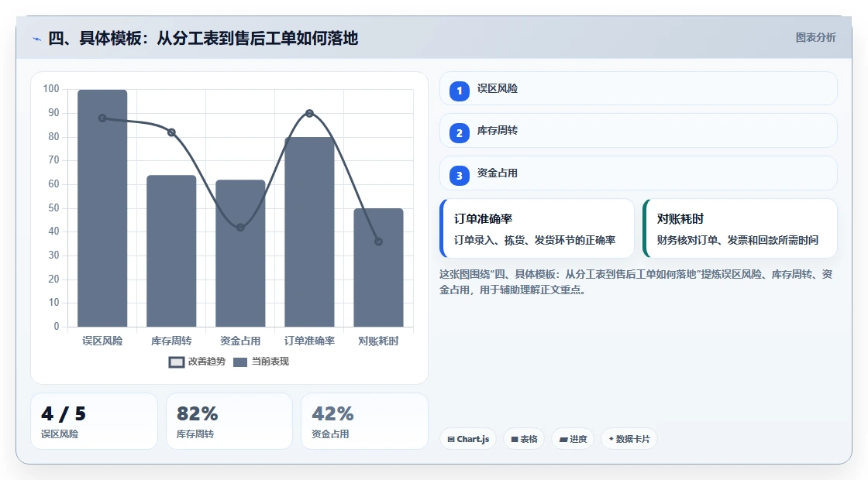
Task: Click the 资金占用 x-axis label
Action: coord(240,341)
